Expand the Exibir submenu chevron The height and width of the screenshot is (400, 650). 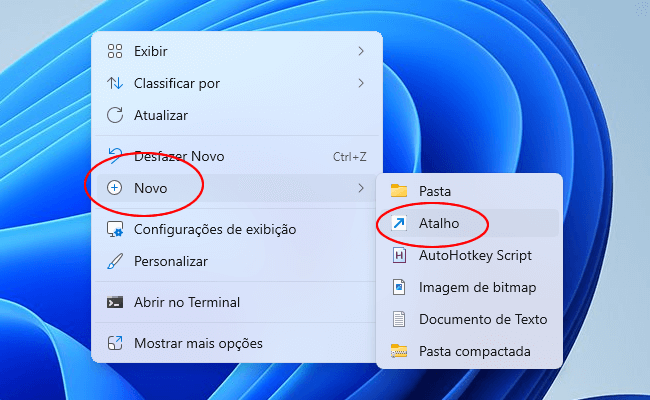361,51
